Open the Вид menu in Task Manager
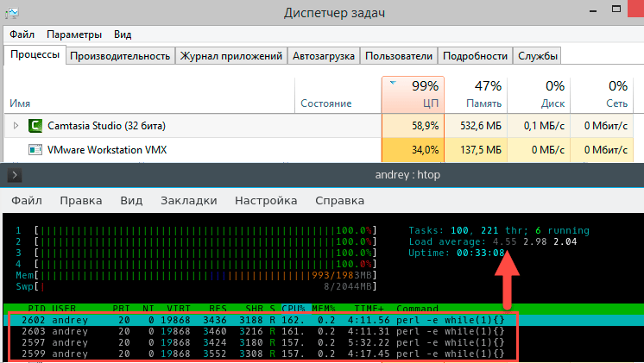 point(123,34)
